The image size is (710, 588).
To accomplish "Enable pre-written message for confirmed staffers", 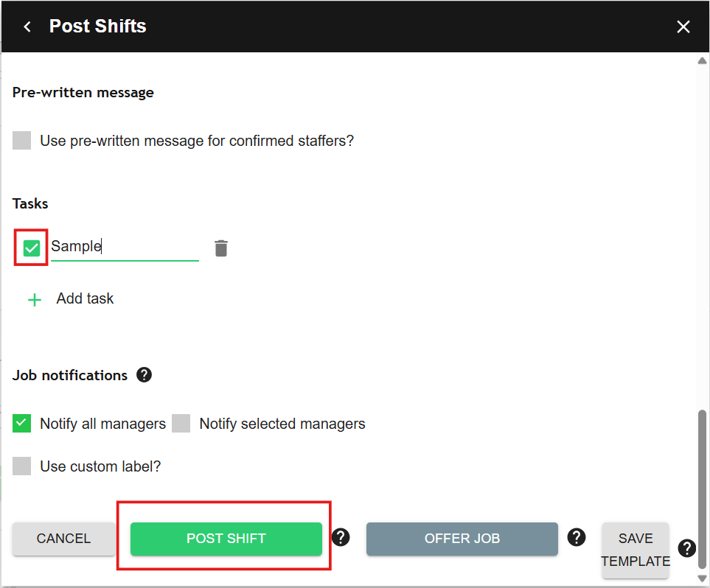I will pyautogui.click(x=22, y=141).
